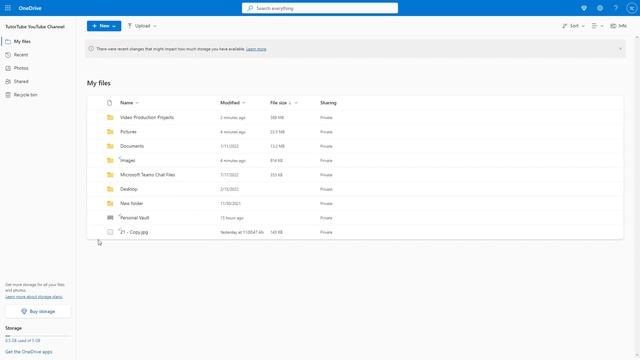
Task: Open Microsoft Teams Chat Files folder name
Action: pyautogui.click(x=147, y=175)
